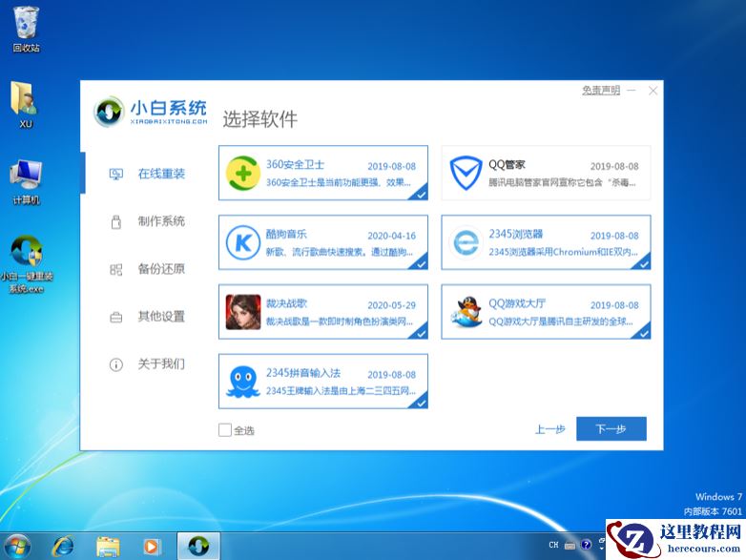Click the help icon in the system tray
Image resolution: width=746 pixels, height=560 pixels.
(x=586, y=545)
